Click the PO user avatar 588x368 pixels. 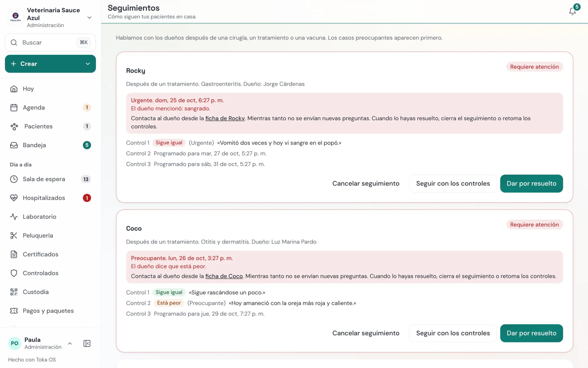(15, 343)
